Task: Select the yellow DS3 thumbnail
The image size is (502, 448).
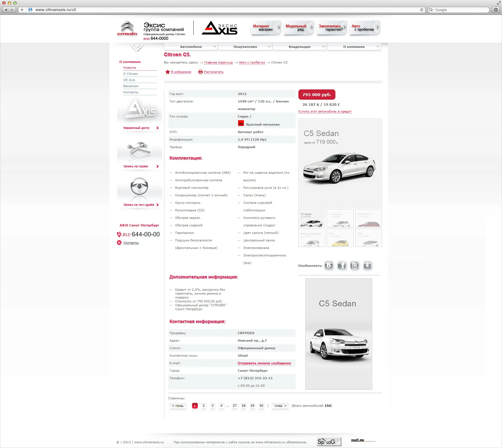Action: (x=340, y=238)
